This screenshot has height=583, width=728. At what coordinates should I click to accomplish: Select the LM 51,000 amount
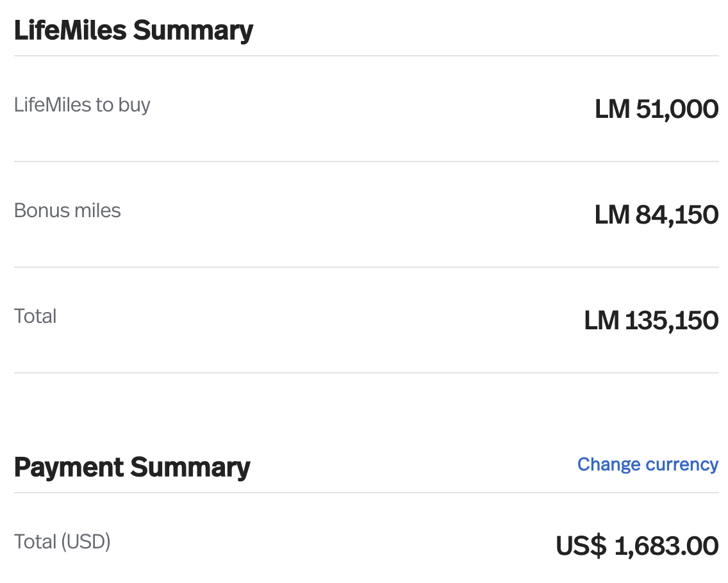(656, 110)
